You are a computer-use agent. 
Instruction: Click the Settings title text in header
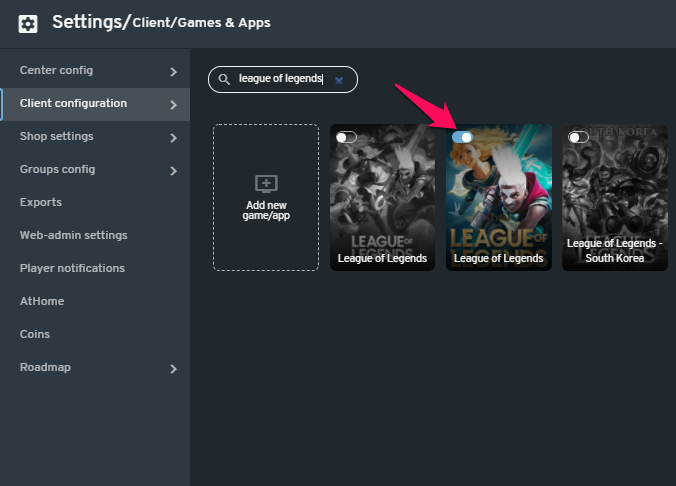coord(87,22)
